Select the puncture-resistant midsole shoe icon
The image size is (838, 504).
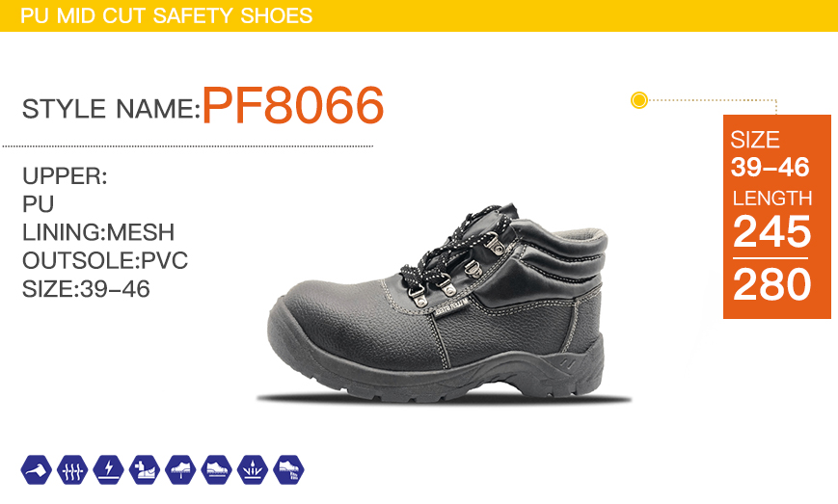coord(180,470)
